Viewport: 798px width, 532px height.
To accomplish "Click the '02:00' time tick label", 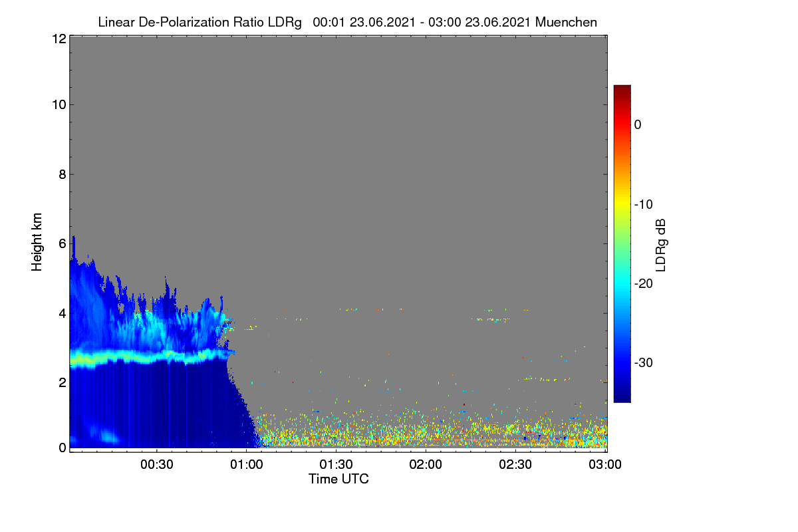I will click(x=426, y=465).
